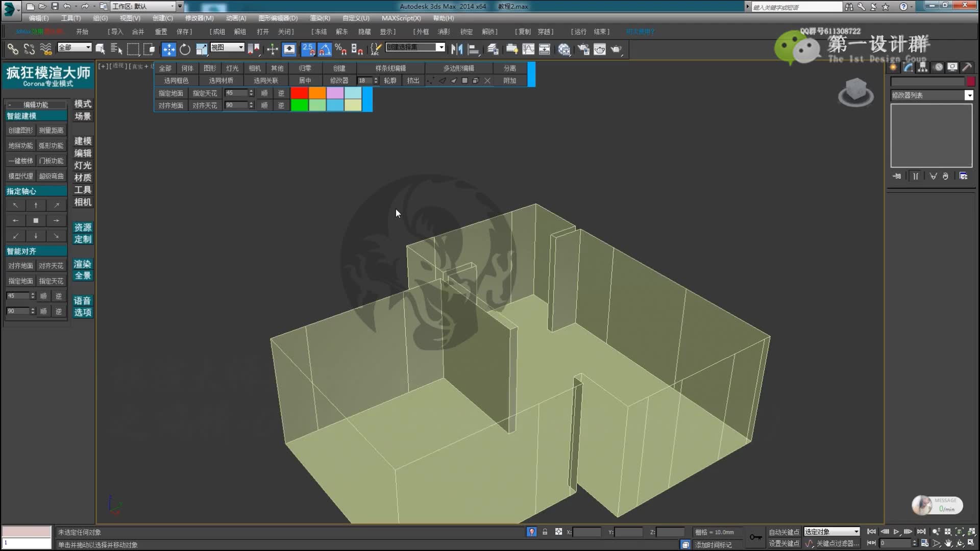Toggle the 自动关键点 auto key button
980x551 pixels.
point(784,532)
